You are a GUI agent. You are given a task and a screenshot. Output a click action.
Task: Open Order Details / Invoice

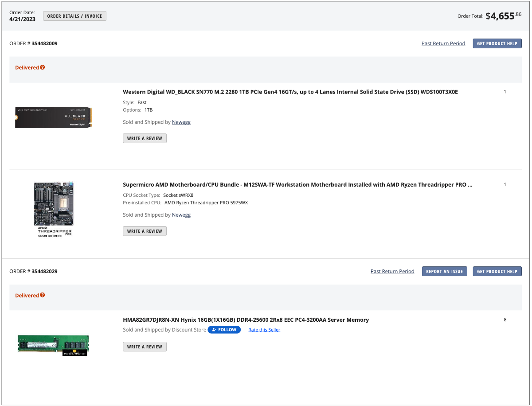(74, 16)
